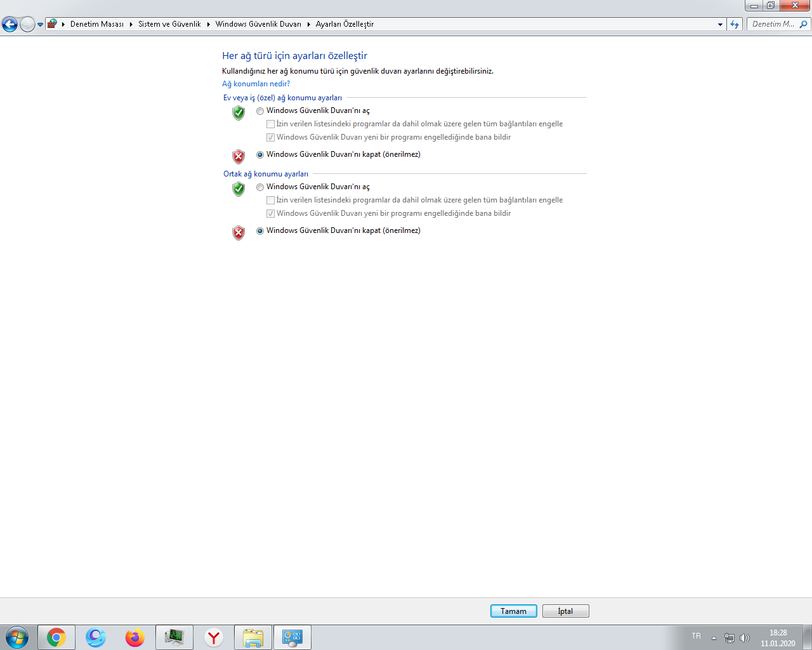Launch Google Chrome from the taskbar
Screen dimensions: 812x650
[56, 637]
